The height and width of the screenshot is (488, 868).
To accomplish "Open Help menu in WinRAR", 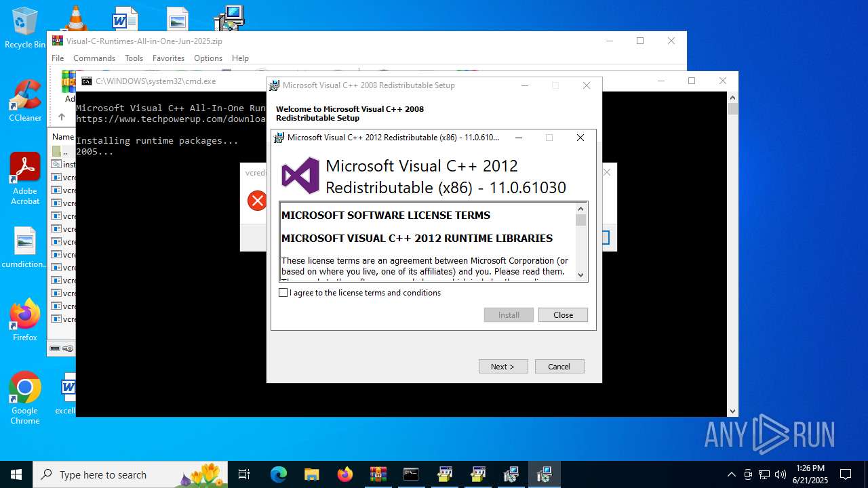I will [240, 58].
